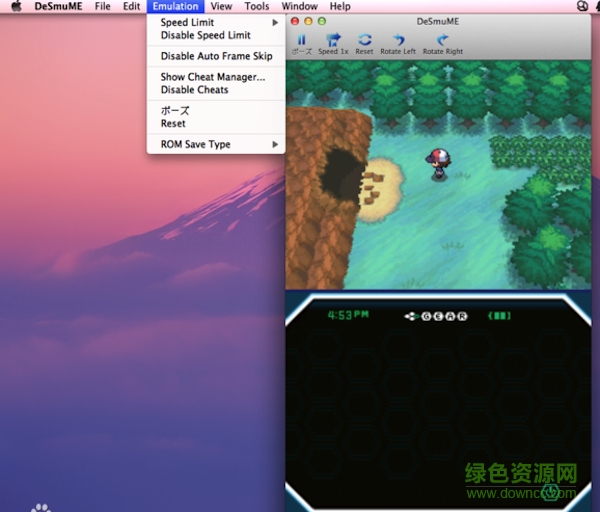Open the Tools menu

(x=257, y=6)
